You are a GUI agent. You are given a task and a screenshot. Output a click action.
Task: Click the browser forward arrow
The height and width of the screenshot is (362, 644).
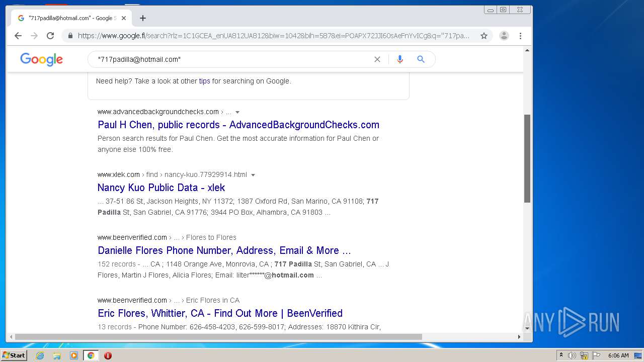[x=34, y=36]
